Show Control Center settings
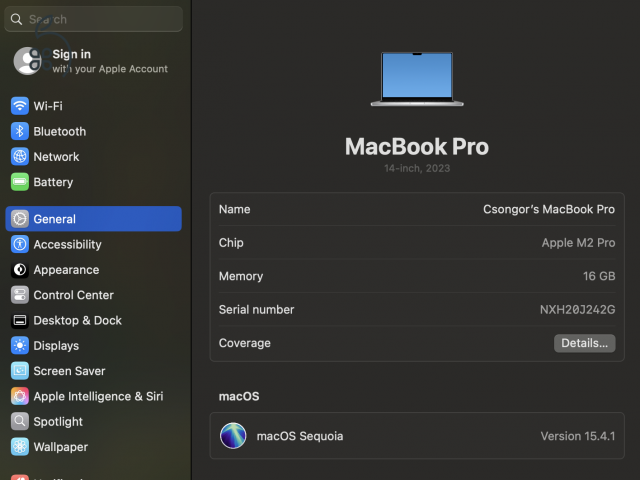The width and height of the screenshot is (640, 480). (93, 295)
